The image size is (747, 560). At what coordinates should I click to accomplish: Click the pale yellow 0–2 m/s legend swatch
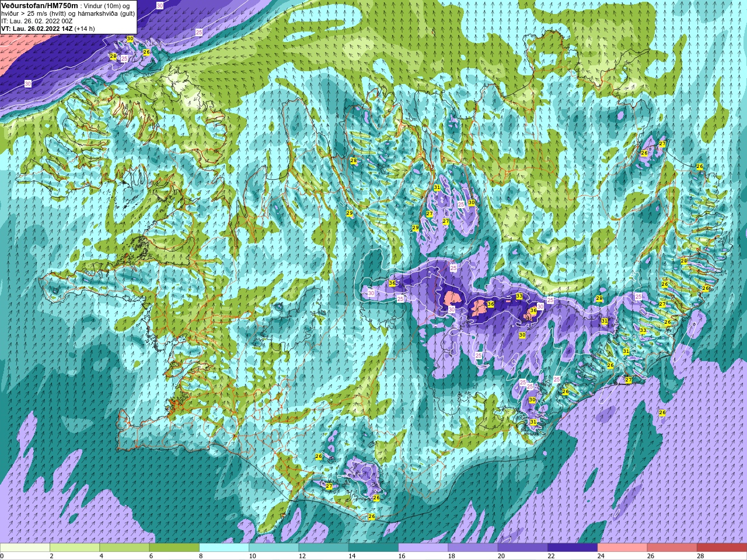(25, 548)
